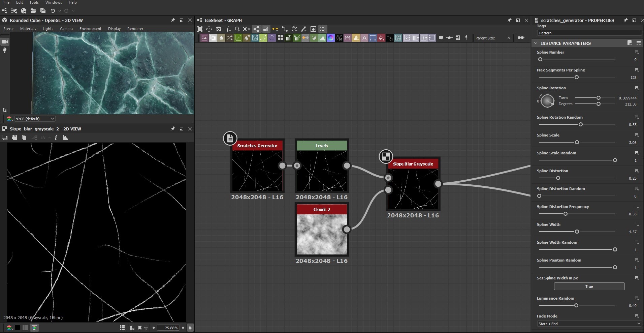The image size is (644, 333).
Task: Click the Blend node icon in node toolbar
Action: (x=213, y=38)
